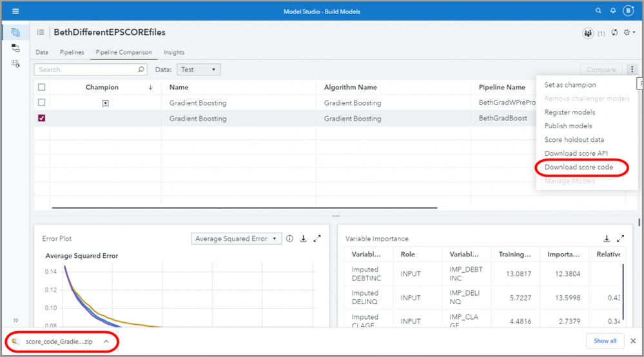Click the Name column header
The height and width of the screenshot is (357, 644).
[x=179, y=87]
